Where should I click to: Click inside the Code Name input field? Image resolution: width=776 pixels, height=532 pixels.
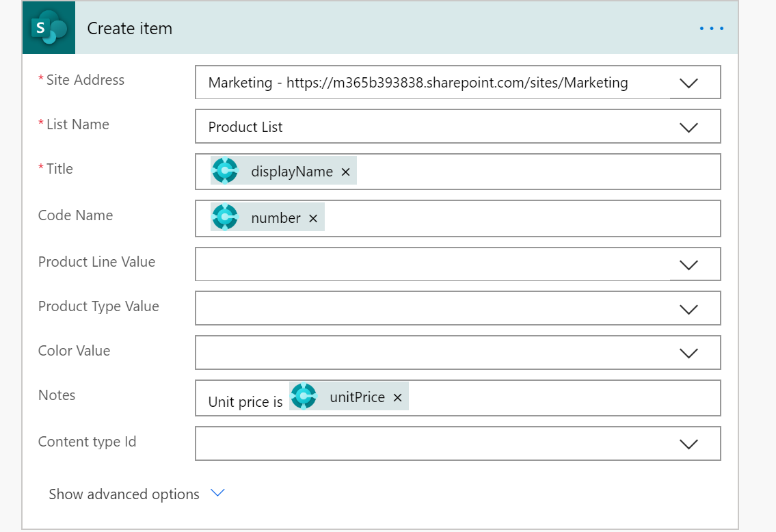(458, 218)
